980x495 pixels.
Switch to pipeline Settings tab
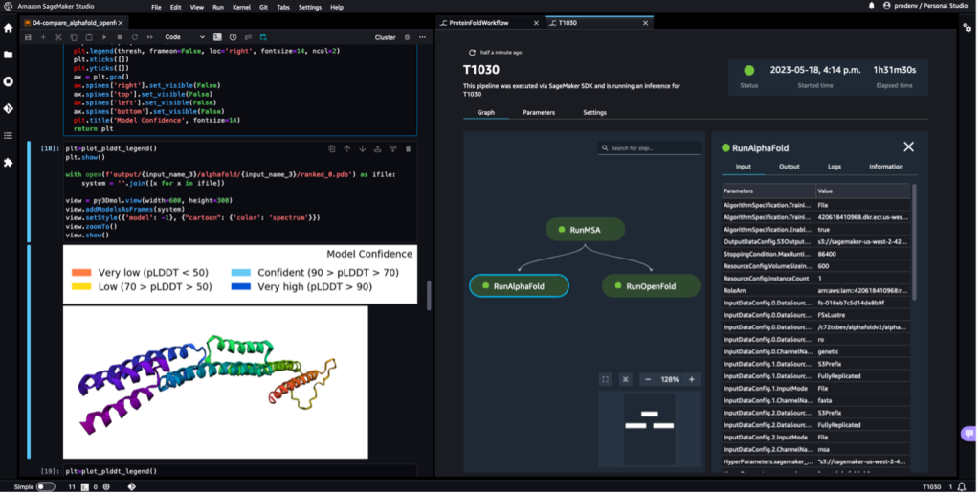(x=594, y=113)
